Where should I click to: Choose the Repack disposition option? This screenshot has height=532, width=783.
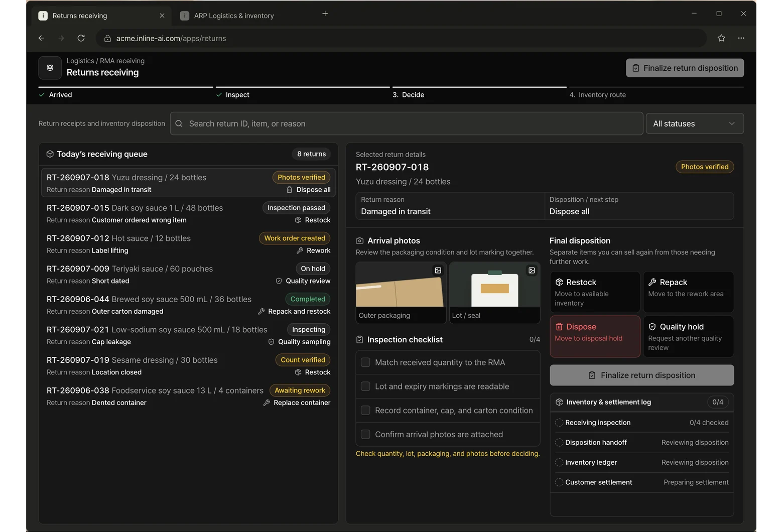click(688, 292)
